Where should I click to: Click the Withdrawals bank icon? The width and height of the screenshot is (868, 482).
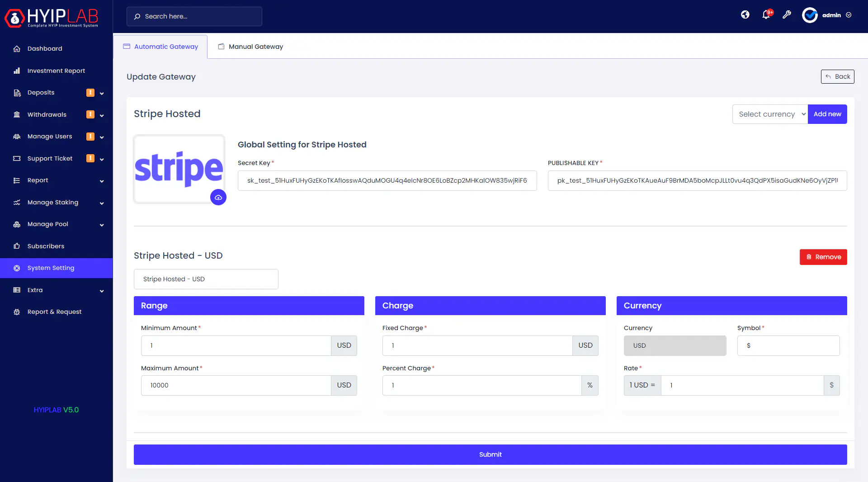point(17,114)
